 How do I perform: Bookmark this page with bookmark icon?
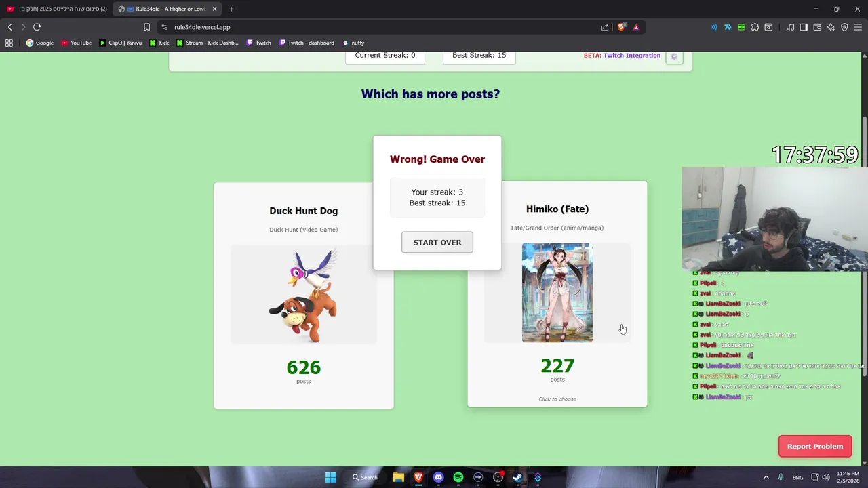click(146, 27)
